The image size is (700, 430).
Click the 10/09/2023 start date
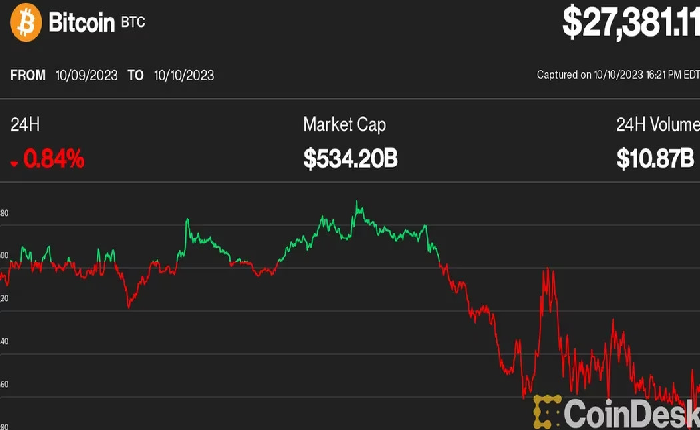87,75
